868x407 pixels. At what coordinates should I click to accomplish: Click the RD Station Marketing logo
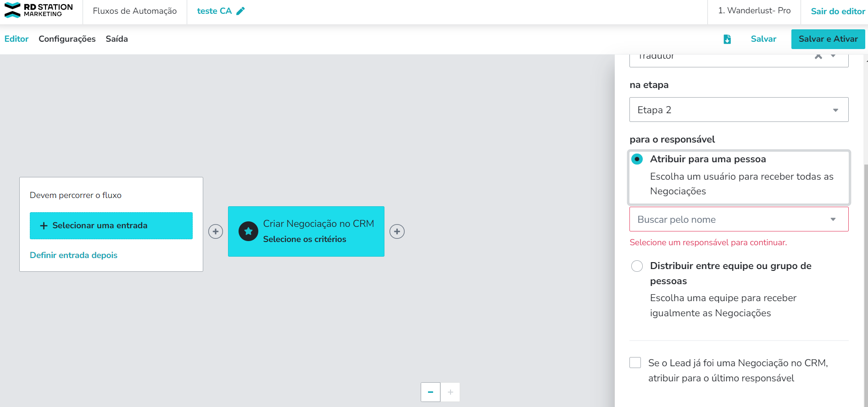coord(39,10)
